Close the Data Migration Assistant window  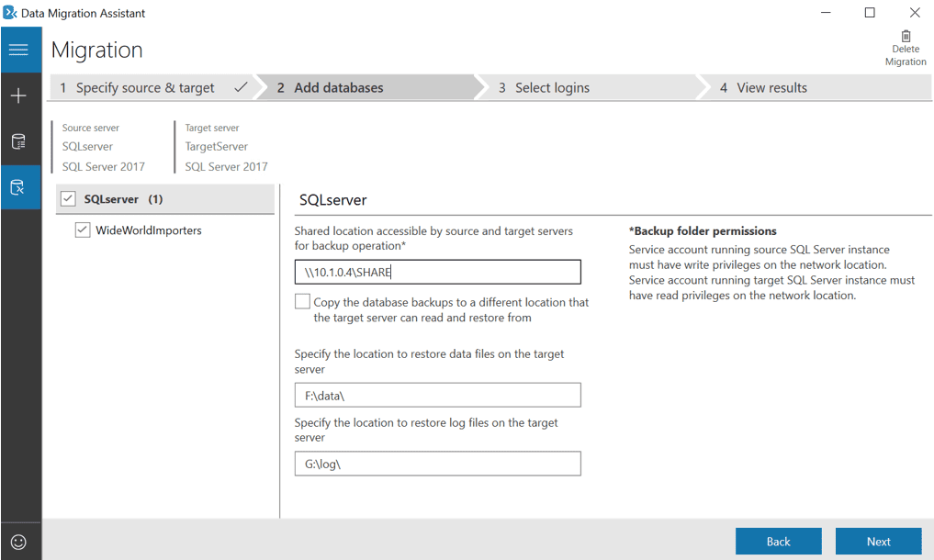click(915, 13)
